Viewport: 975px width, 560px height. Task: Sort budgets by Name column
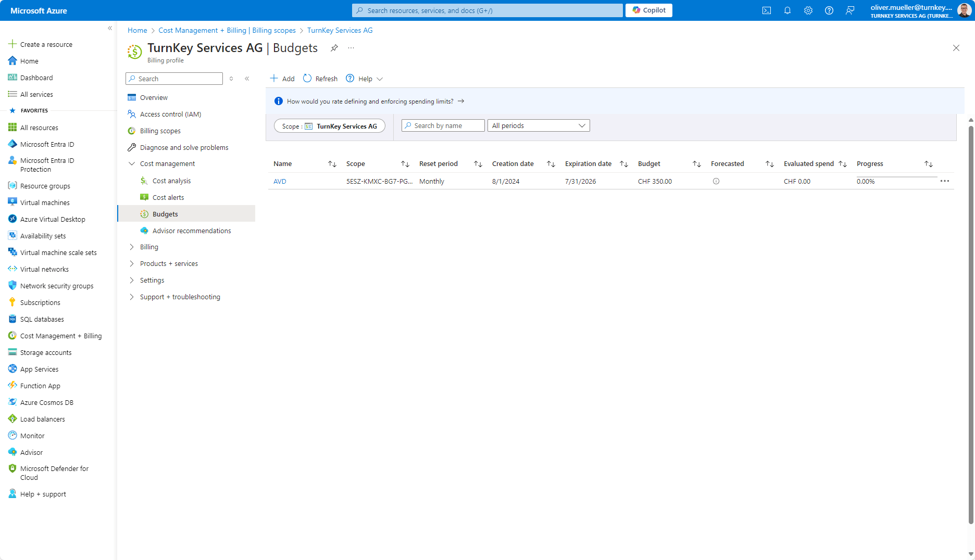332,164
